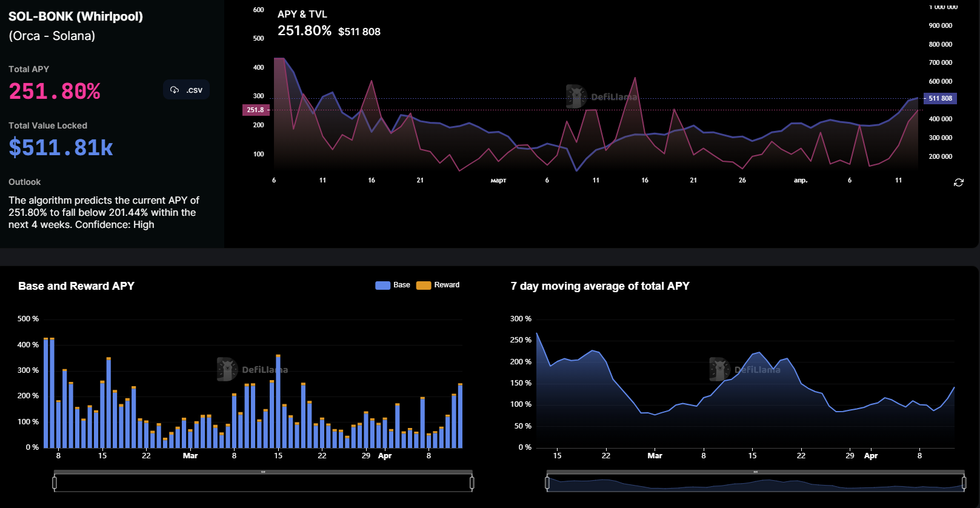Viewport: 980px width, 508px height.
Task: Click the right zoom handle under the 7 day average chart
Action: pos(964,483)
